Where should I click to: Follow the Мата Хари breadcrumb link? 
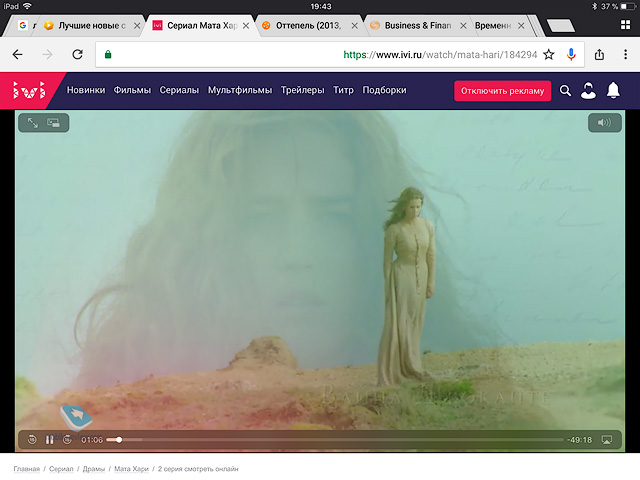click(x=131, y=469)
